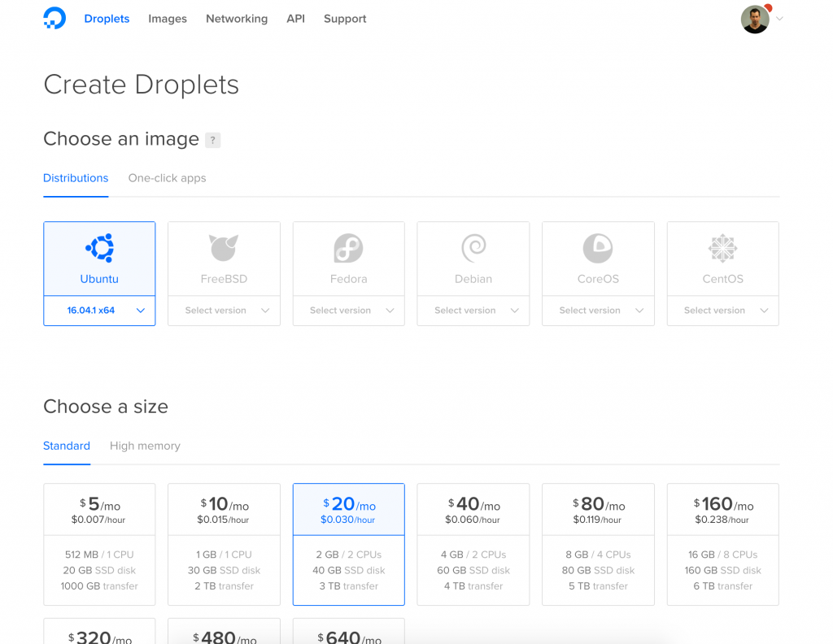Go to Droplets in top navigation

tap(107, 19)
